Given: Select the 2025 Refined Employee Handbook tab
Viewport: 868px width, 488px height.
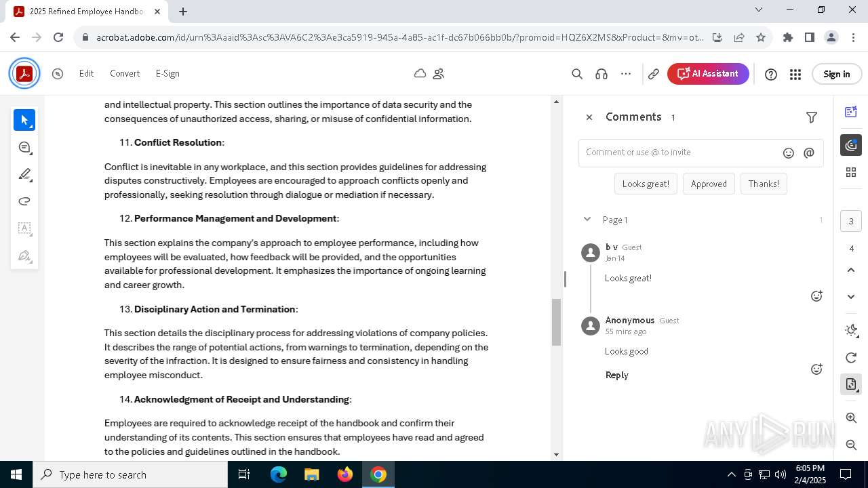Looking at the screenshot, I should (x=87, y=12).
